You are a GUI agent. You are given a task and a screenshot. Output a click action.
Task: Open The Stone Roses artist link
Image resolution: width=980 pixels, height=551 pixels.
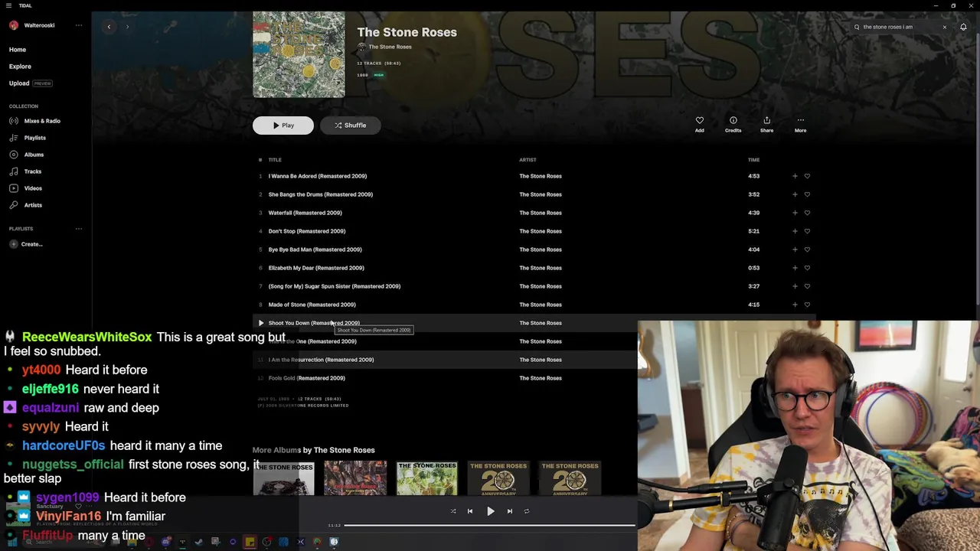tap(390, 47)
